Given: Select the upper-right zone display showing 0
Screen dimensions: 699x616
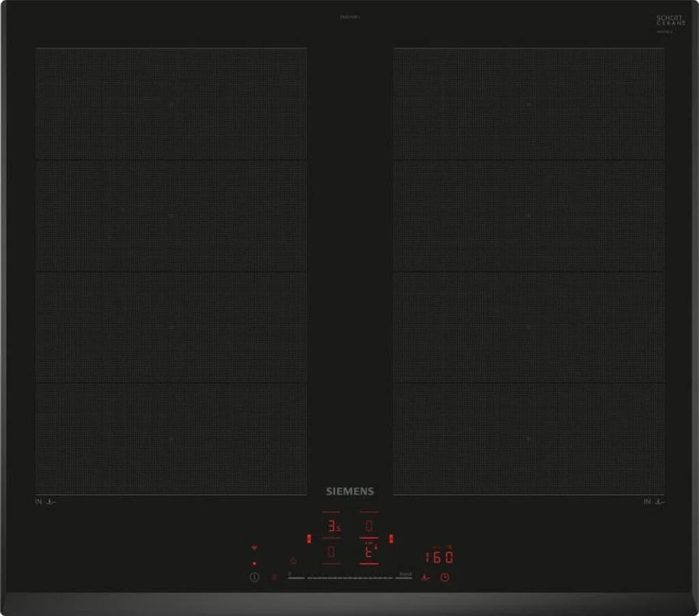Looking at the screenshot, I should point(369,526).
